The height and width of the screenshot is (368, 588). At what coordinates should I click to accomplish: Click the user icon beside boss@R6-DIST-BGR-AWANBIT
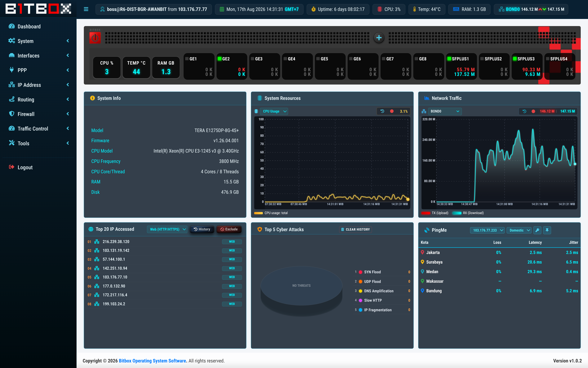coord(102,9)
